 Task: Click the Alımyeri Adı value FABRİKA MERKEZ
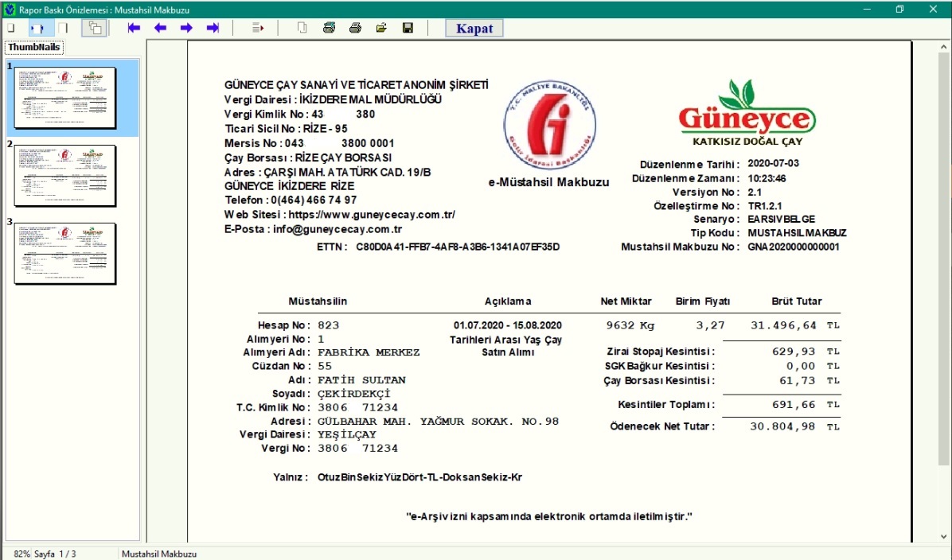click(369, 352)
